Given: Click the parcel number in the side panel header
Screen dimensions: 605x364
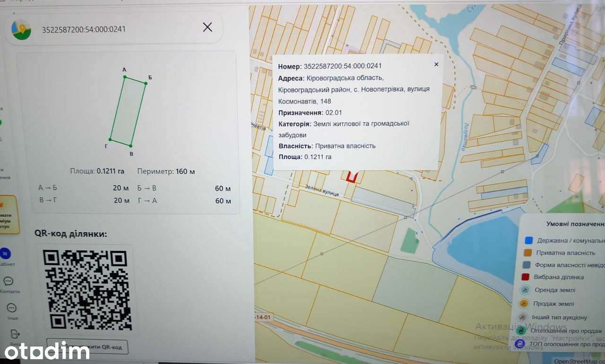Looking at the screenshot, I should point(84,29).
